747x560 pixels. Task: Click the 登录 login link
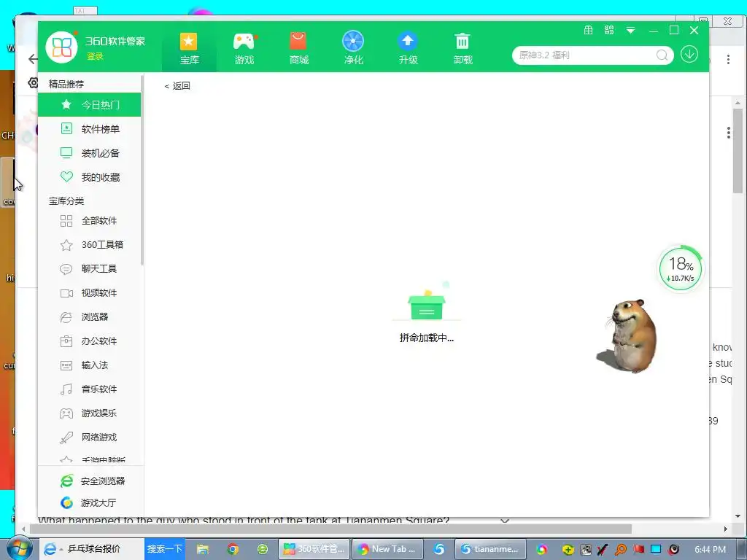point(95,56)
